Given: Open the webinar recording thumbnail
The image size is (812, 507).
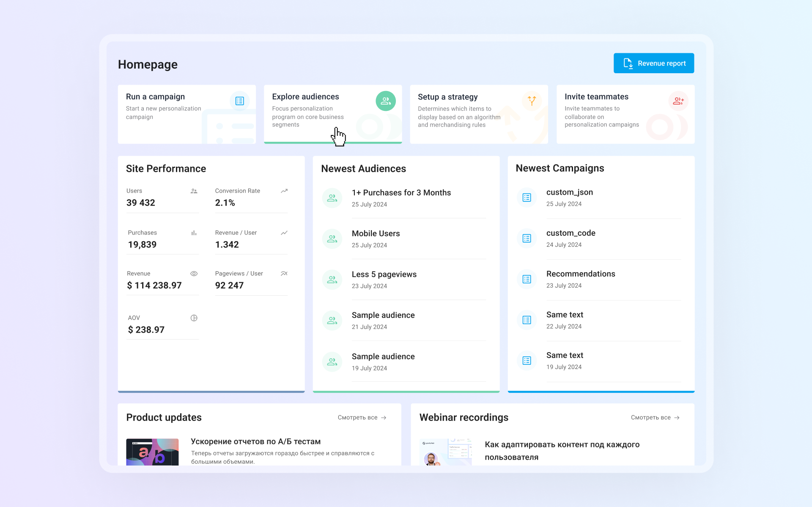Looking at the screenshot, I should coord(445,452).
